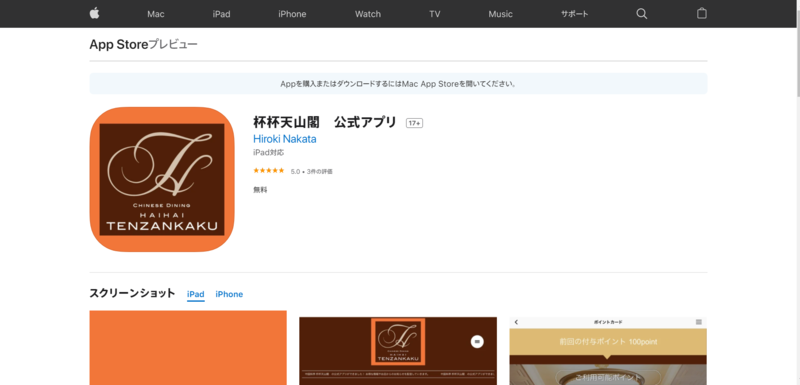Viewport: 800px width, 385px height.
Task: Click the back arrow in ポイントカード screenshot
Action: (x=516, y=322)
